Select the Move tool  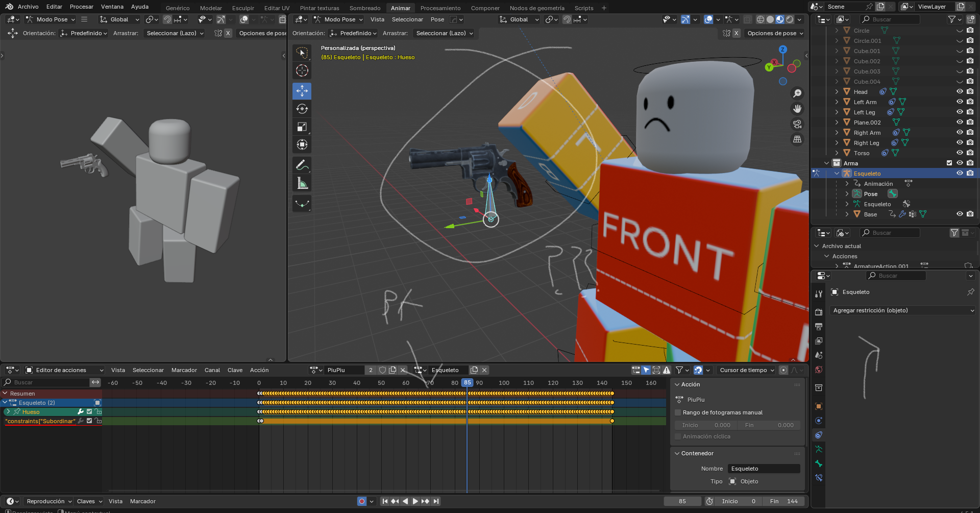[302, 91]
